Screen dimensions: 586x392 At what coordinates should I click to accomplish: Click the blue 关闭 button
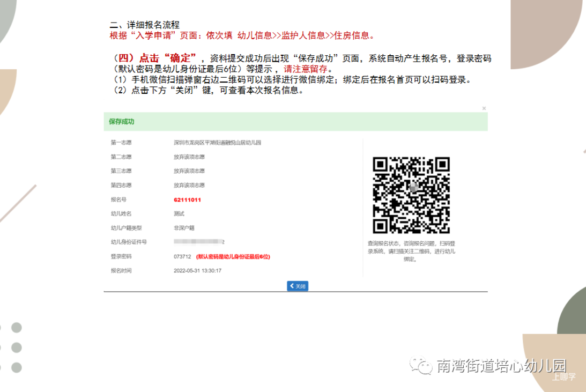pos(298,286)
